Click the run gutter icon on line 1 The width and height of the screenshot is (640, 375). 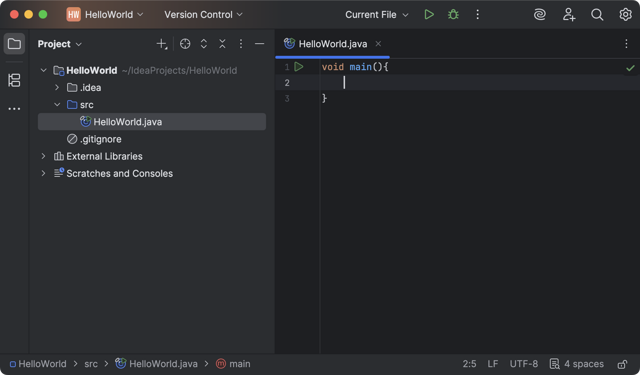click(x=299, y=67)
